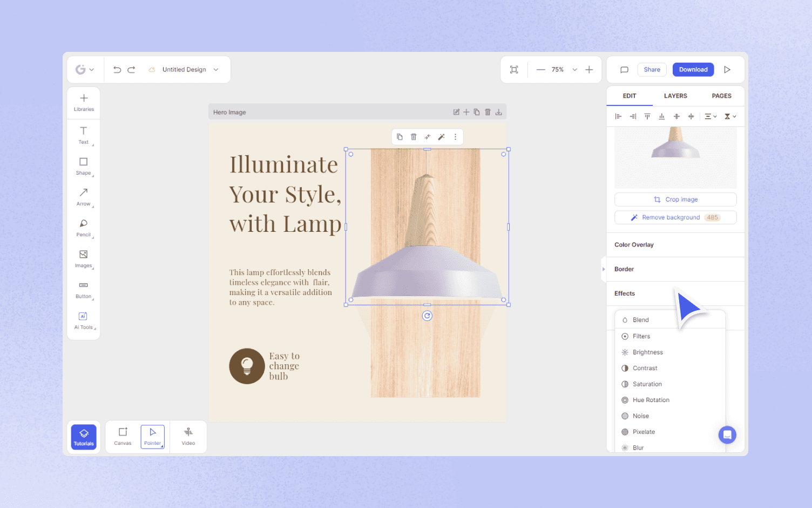Center selection horizontally
This screenshot has height=508, width=812.
coord(691,117)
